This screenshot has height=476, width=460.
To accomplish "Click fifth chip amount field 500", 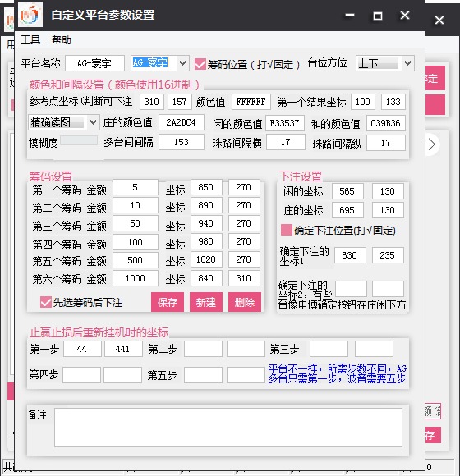I will click(x=136, y=260).
